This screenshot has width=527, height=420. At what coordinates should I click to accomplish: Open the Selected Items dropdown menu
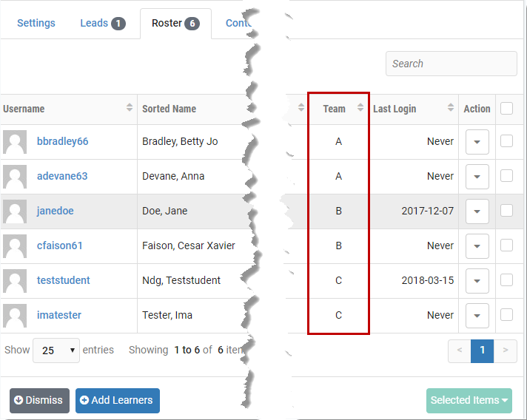[x=469, y=400]
